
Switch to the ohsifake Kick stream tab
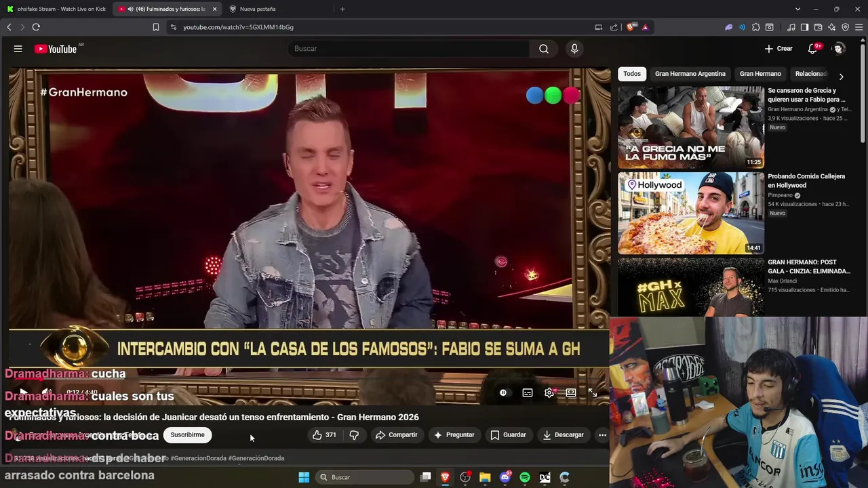point(56,9)
